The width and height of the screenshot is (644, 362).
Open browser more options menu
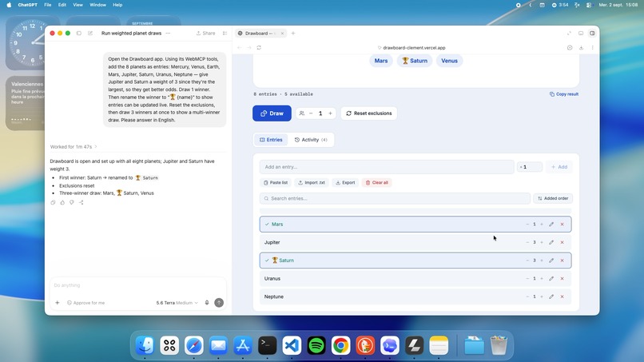click(592, 48)
